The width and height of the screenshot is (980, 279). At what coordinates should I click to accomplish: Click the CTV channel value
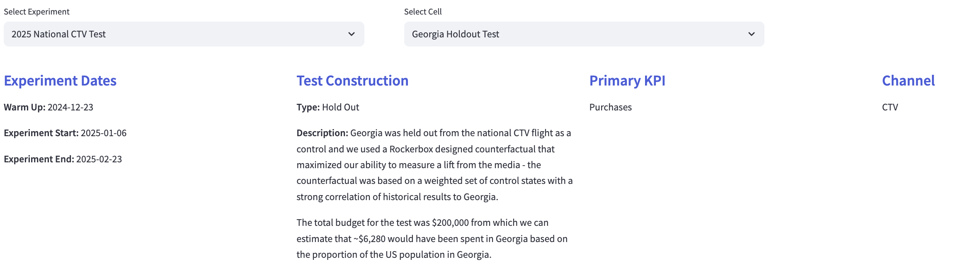coord(890,107)
